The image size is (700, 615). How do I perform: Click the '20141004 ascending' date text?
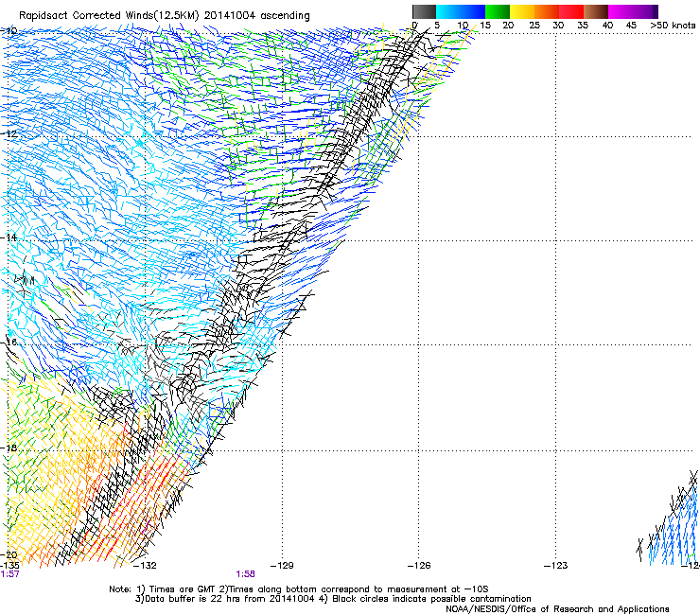257,16
